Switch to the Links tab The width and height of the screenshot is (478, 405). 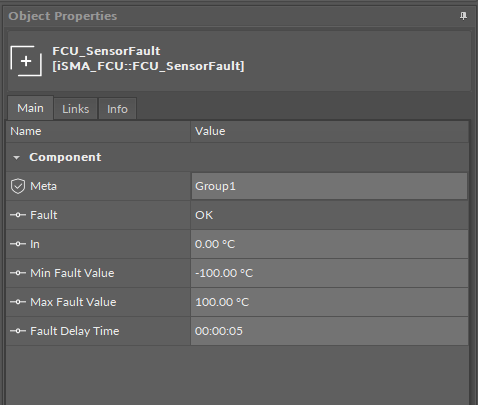coord(76,109)
